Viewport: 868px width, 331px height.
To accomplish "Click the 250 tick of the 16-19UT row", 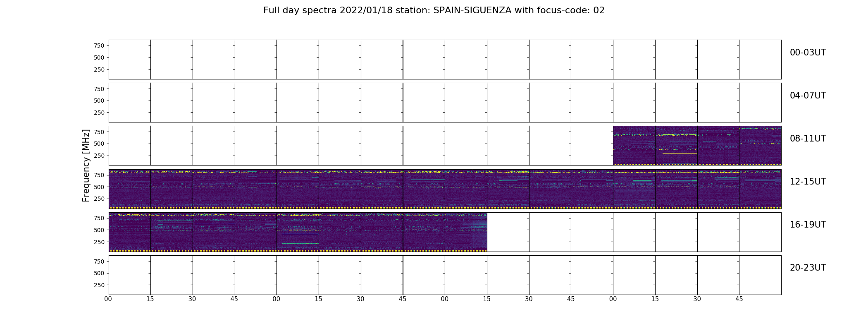I will pyautogui.click(x=99, y=242).
